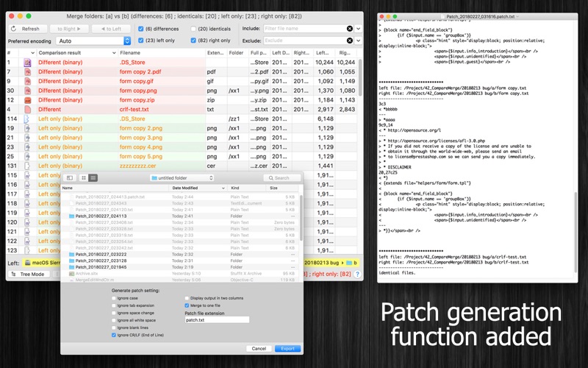Open the Preferred encoding Auto dropdown
The image size is (588, 368).
point(93,41)
